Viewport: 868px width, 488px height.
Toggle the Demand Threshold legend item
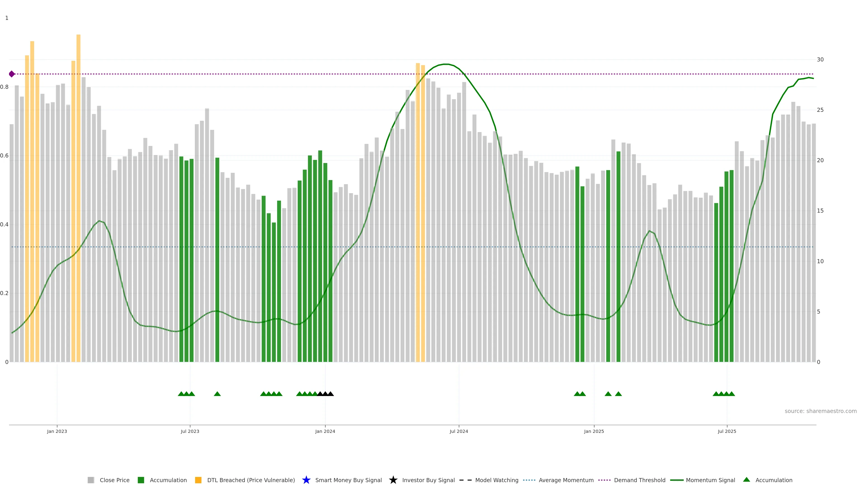639,480
